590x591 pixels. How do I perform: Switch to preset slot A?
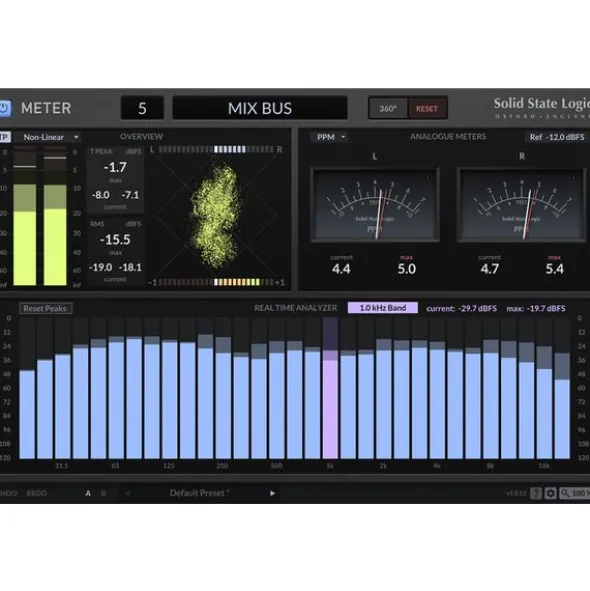88,493
